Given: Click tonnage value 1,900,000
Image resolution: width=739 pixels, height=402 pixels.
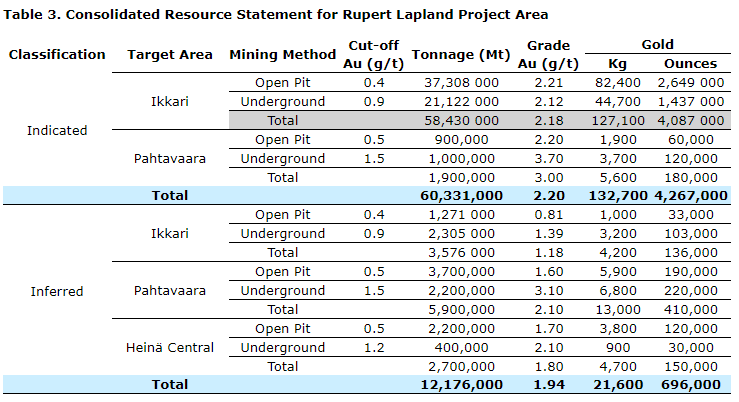Looking at the screenshot, I should coord(461,178).
